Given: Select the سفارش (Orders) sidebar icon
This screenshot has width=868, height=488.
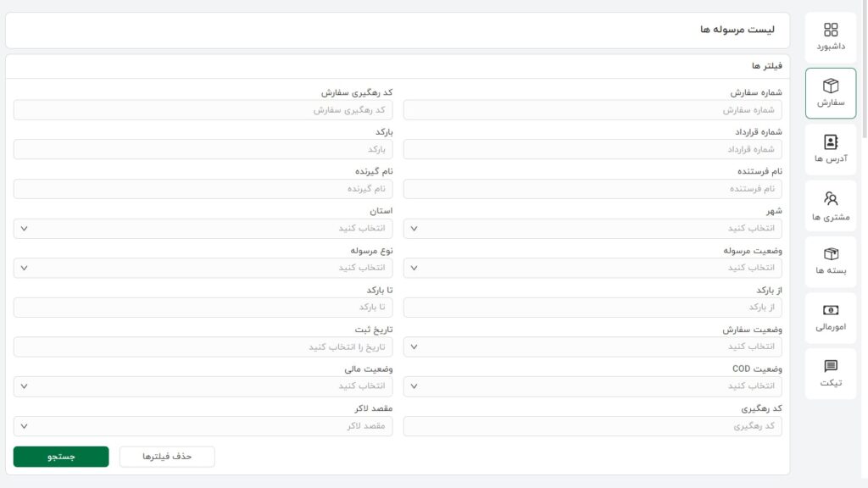Looking at the screenshot, I should click(x=829, y=91).
